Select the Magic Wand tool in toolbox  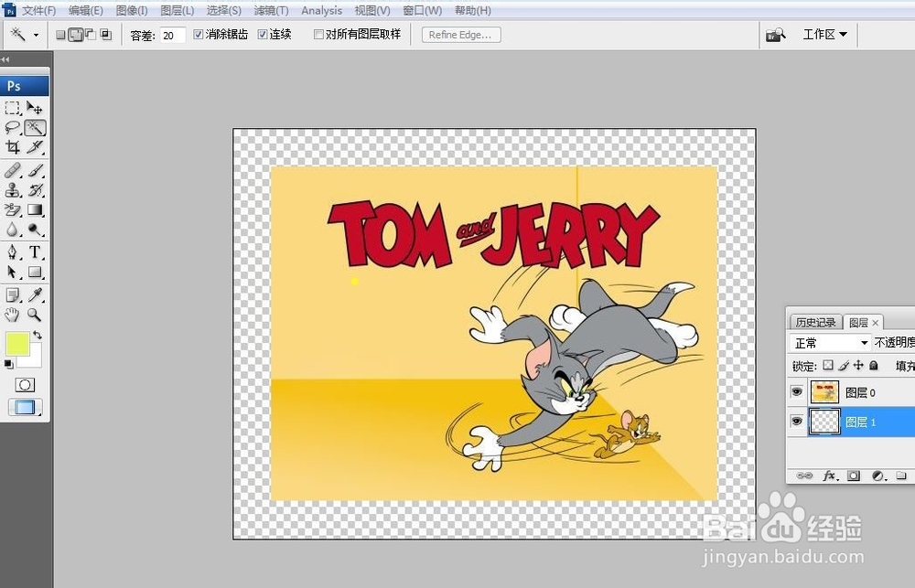[x=35, y=127]
